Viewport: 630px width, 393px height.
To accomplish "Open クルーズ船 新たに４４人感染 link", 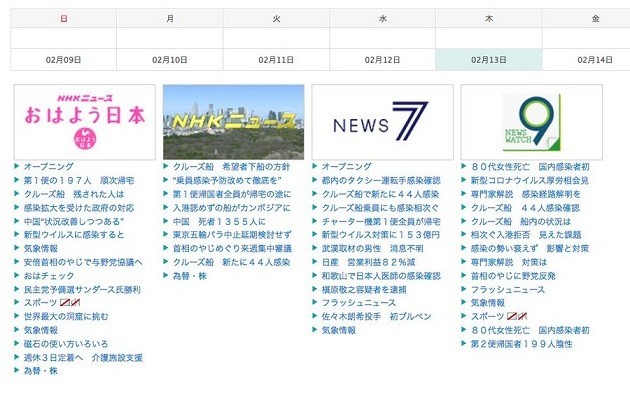I will point(231,262).
